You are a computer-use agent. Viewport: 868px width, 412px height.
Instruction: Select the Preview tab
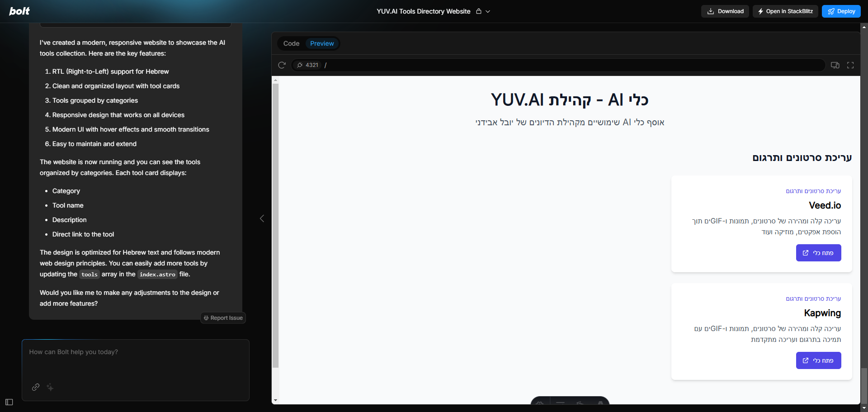coord(322,43)
